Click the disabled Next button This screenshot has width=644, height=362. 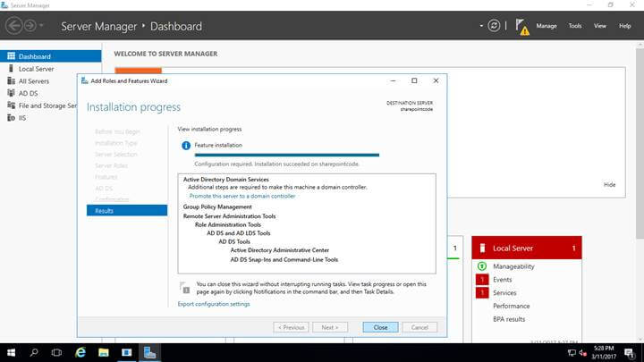click(330, 327)
